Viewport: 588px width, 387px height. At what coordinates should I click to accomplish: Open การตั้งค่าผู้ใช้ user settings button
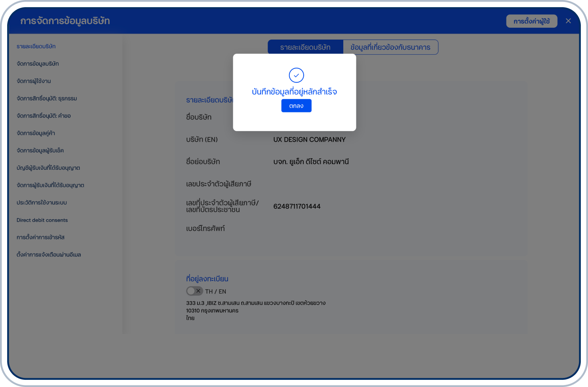coord(531,21)
